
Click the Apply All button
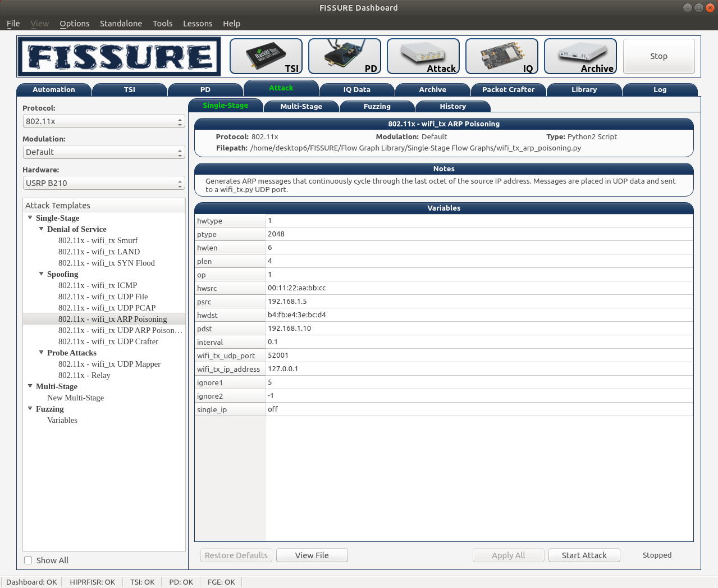509,555
